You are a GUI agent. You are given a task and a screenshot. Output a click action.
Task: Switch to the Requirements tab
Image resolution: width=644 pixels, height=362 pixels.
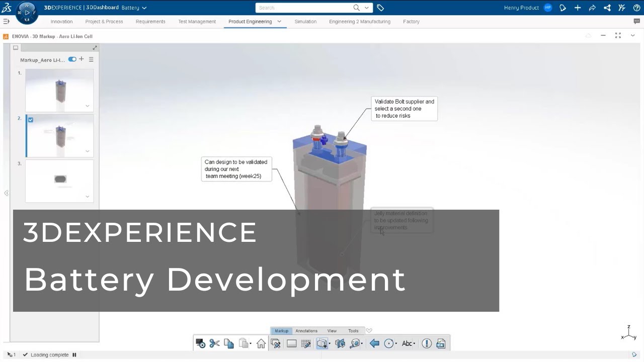click(x=150, y=22)
